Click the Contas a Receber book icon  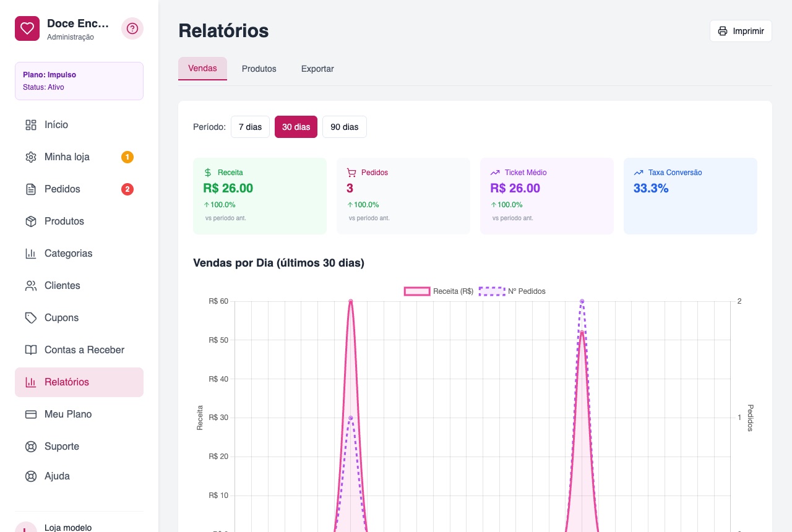[x=31, y=350]
